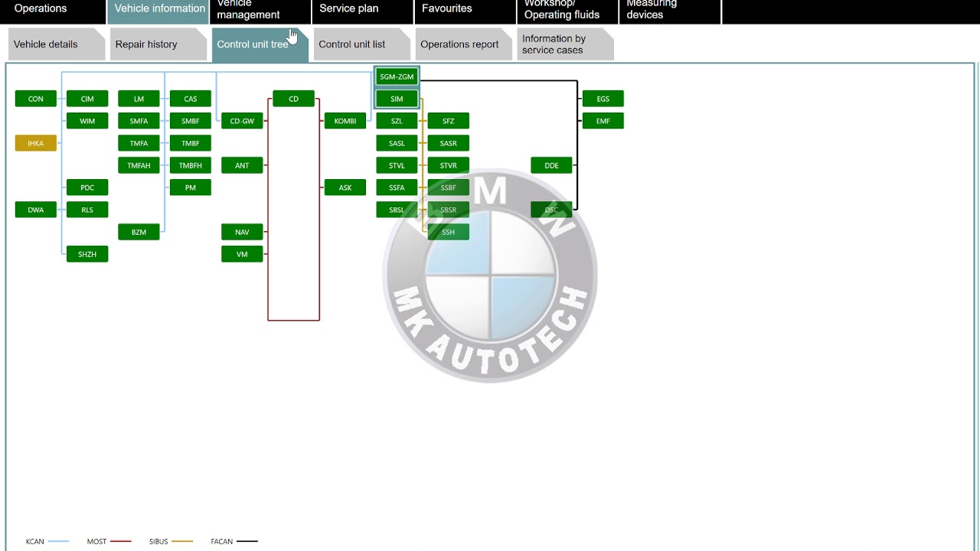The width and height of the screenshot is (980, 551).
Task: Open the Vehicle management tab
Action: click(x=260, y=11)
